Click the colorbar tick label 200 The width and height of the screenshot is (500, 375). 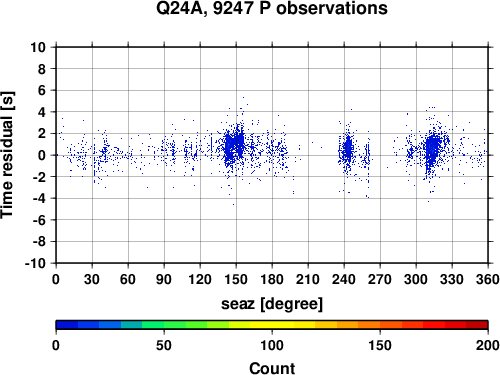pos(487,345)
